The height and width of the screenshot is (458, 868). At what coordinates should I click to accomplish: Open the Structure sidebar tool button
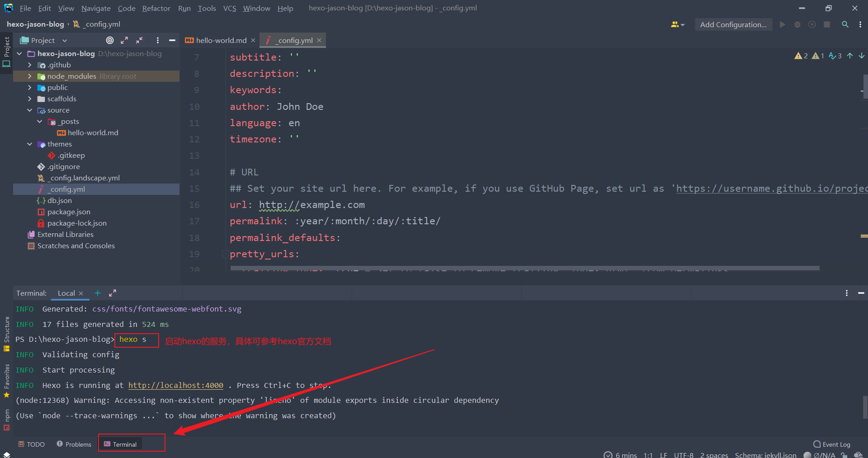tap(6, 334)
